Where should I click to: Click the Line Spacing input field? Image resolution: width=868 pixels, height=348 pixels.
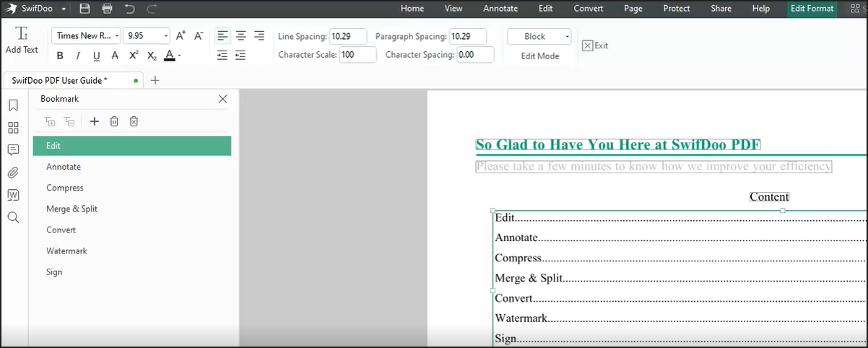[348, 36]
